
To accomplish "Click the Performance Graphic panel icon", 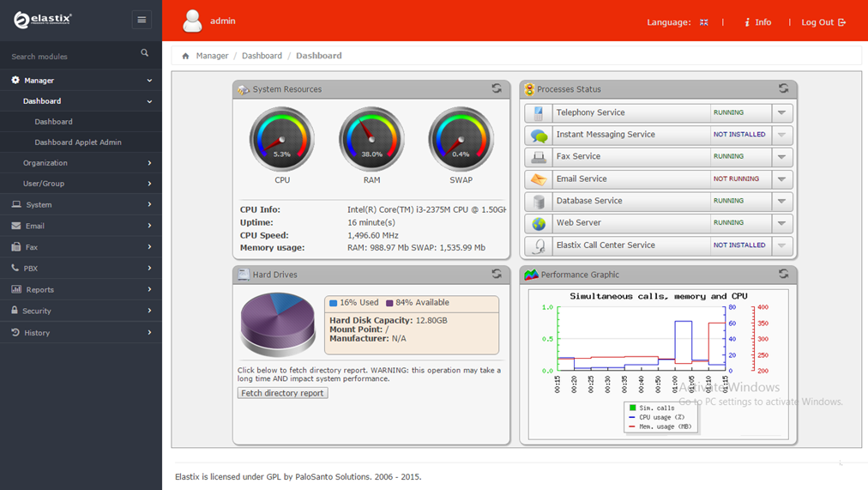I will coord(531,275).
